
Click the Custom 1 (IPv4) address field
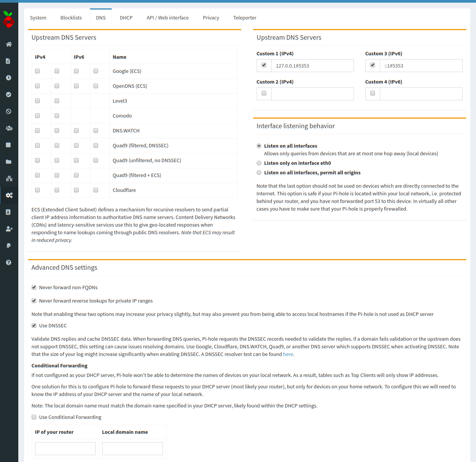(312, 66)
